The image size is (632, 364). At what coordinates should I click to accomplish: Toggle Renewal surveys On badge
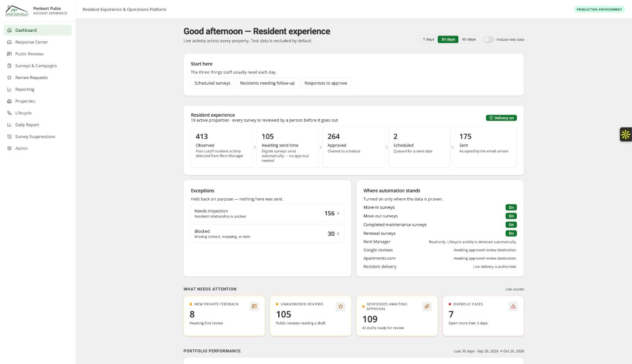[511, 233]
